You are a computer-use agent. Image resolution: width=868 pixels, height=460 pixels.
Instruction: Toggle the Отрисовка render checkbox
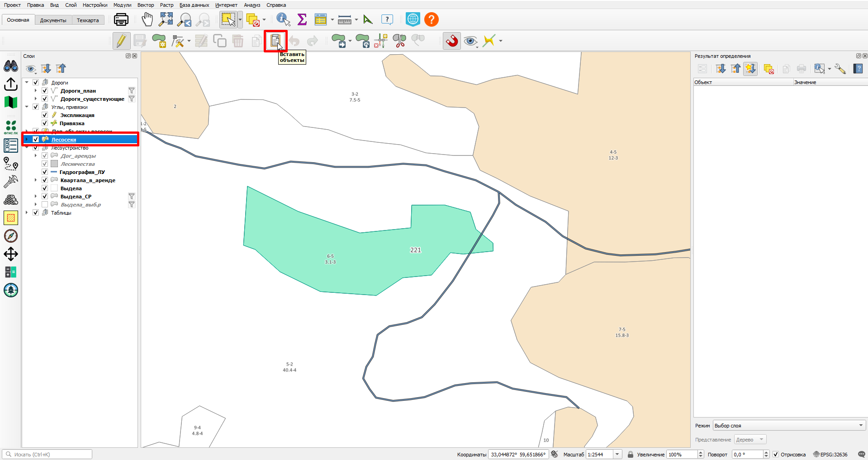click(776, 455)
